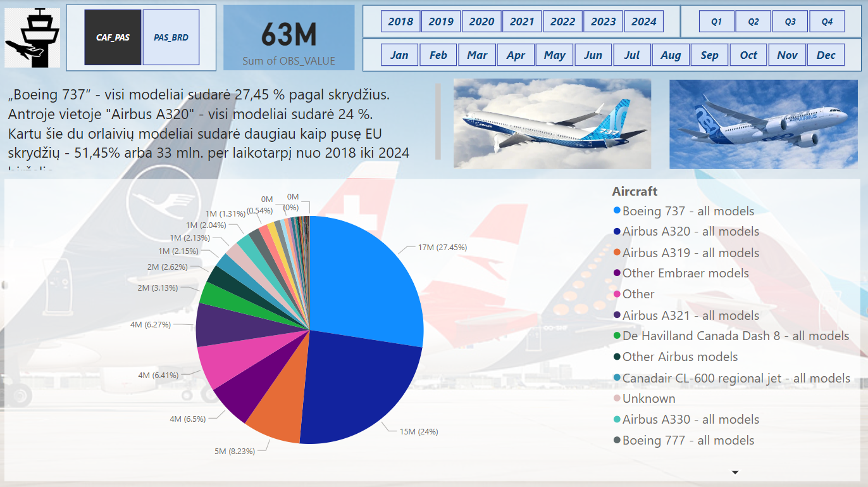Filter by month Jun
Viewport: 868px width, 487px height.
593,55
